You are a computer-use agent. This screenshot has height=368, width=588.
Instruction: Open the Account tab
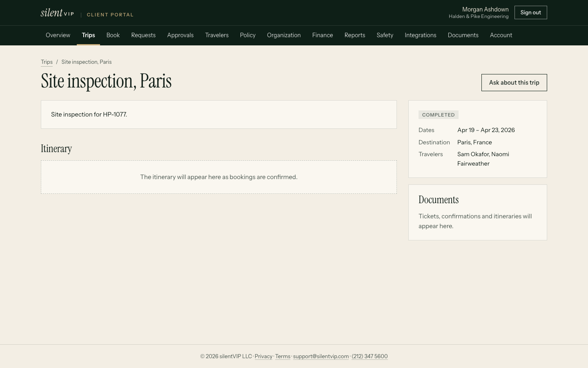501,35
